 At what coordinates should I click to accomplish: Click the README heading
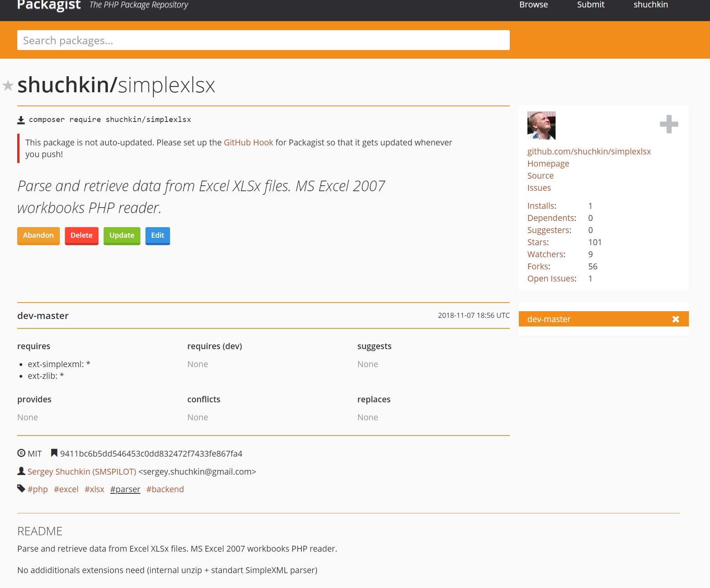[40, 531]
